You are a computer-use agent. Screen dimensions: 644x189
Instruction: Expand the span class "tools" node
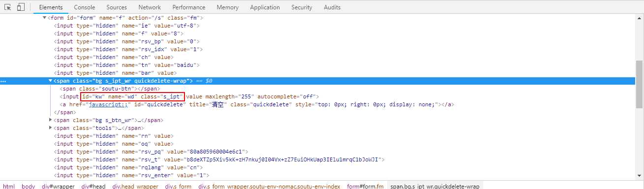[51, 128]
